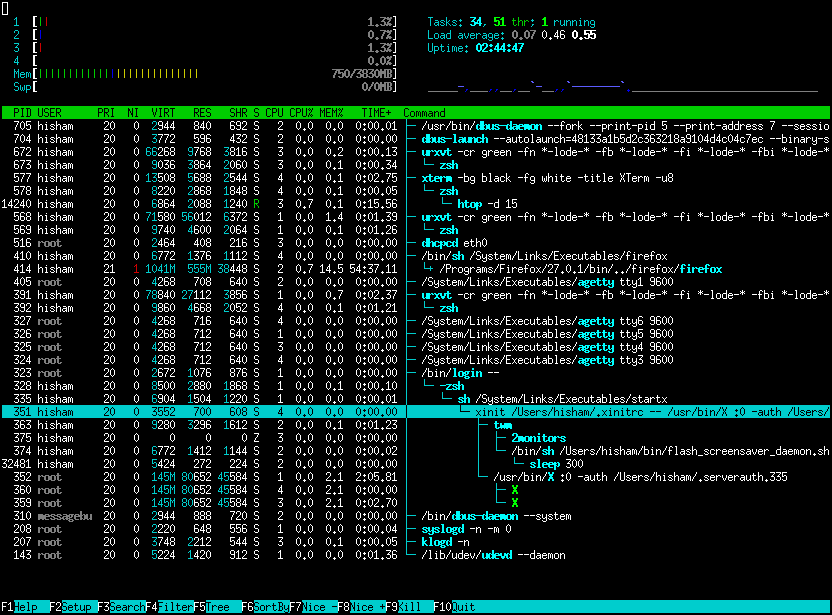Screen dimensions: 832x615
Task: Click the Command column header
Action: 425,112
